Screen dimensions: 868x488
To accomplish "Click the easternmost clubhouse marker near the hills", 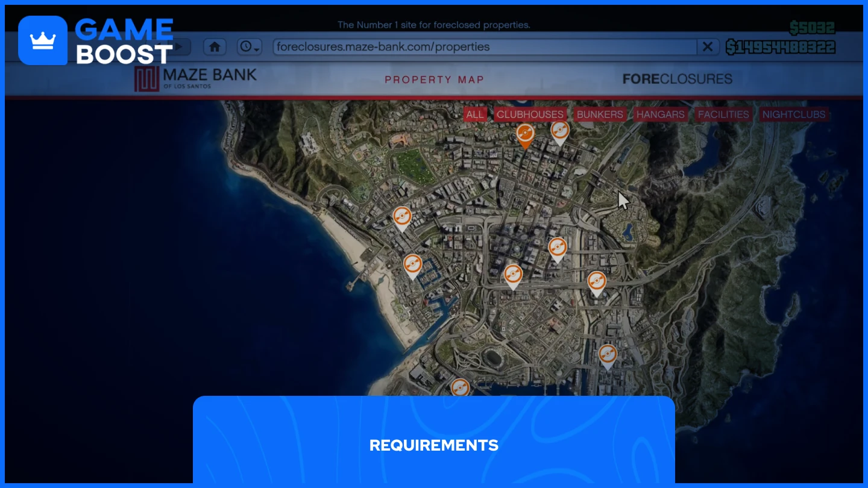I will [x=597, y=280].
